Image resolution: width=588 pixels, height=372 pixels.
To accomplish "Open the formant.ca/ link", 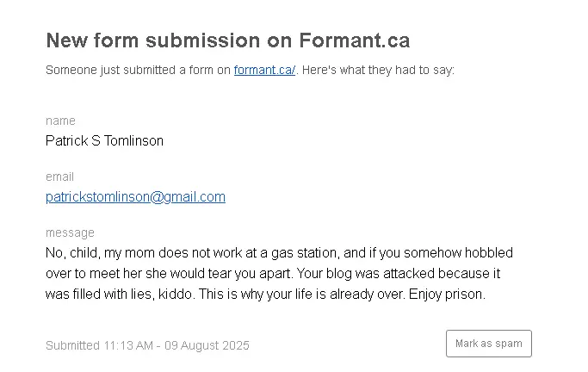I will pyautogui.click(x=265, y=70).
